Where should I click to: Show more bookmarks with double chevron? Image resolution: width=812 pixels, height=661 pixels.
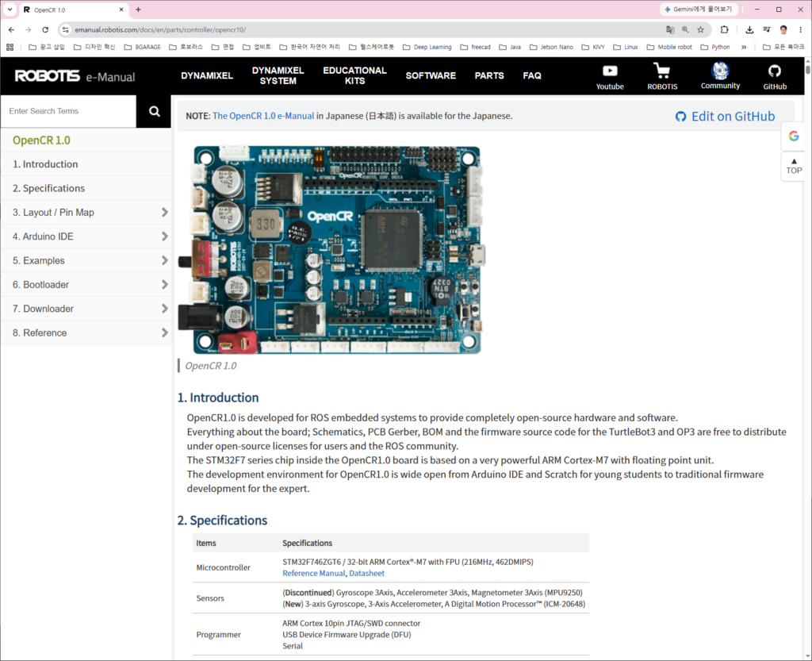click(x=744, y=47)
